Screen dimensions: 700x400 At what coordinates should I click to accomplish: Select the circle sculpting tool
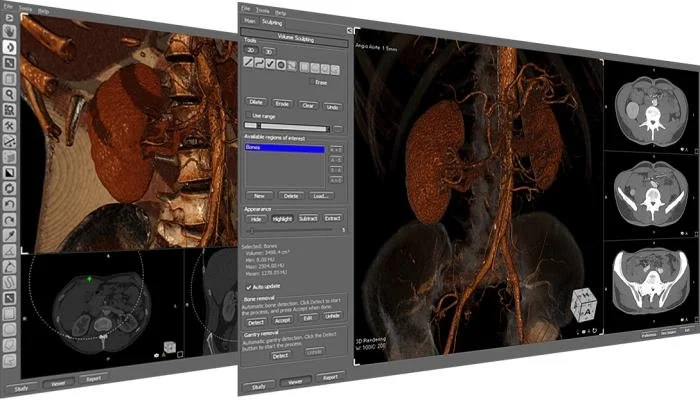281,65
